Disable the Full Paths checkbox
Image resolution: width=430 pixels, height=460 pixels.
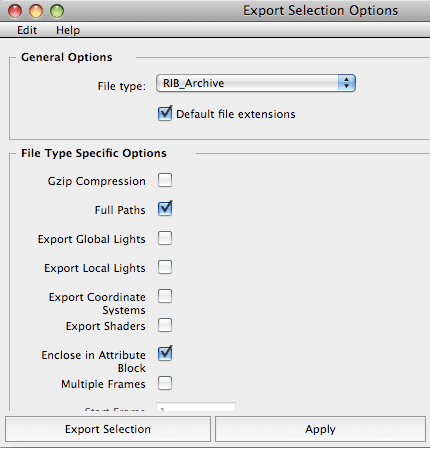[x=165, y=209]
